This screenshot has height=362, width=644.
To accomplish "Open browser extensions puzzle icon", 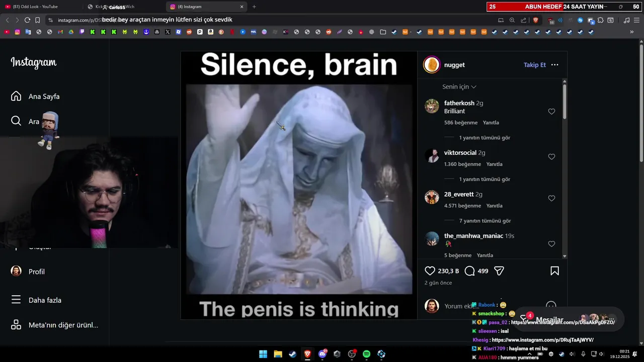I will (601, 20).
